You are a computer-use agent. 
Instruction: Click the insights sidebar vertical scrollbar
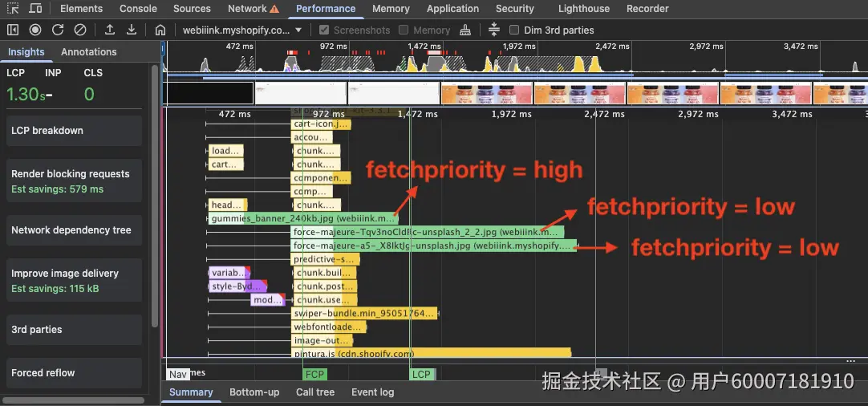[156, 195]
